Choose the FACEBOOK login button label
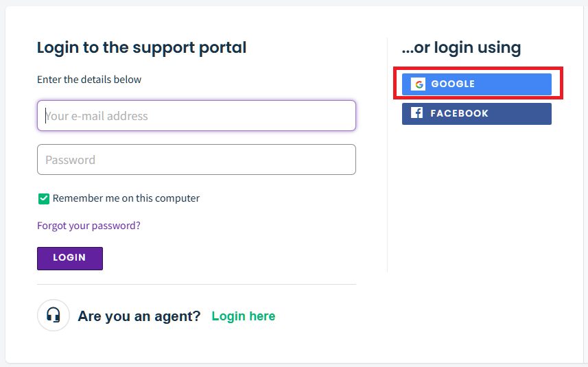 point(460,113)
